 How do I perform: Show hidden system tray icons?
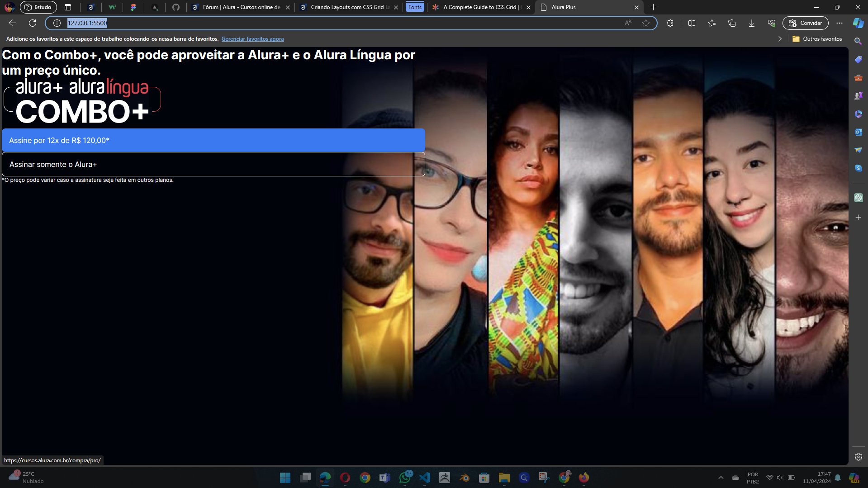pos(721,478)
